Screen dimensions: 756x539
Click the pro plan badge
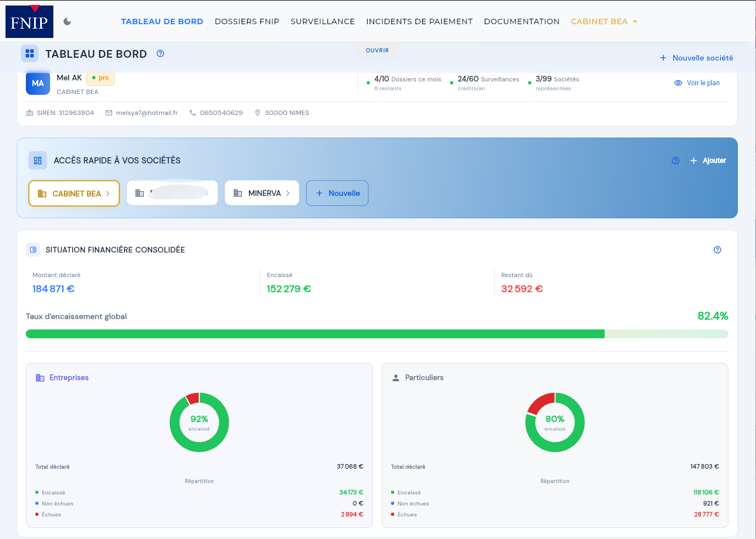tap(100, 78)
